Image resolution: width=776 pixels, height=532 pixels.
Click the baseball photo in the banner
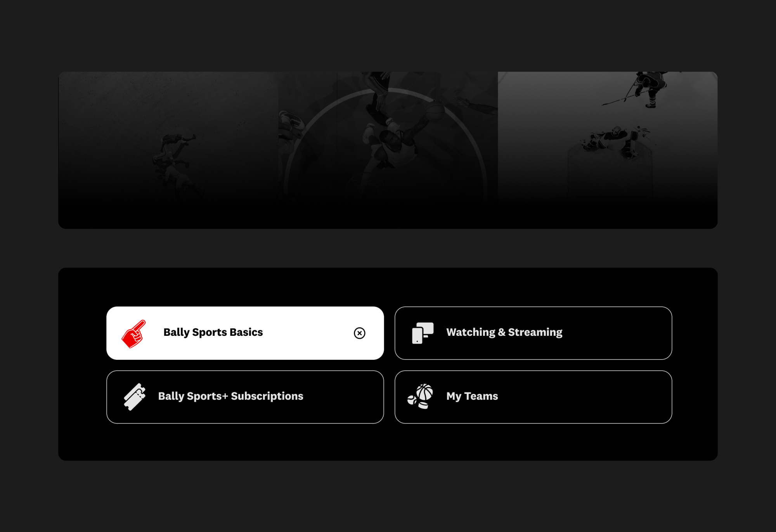[x=168, y=150]
